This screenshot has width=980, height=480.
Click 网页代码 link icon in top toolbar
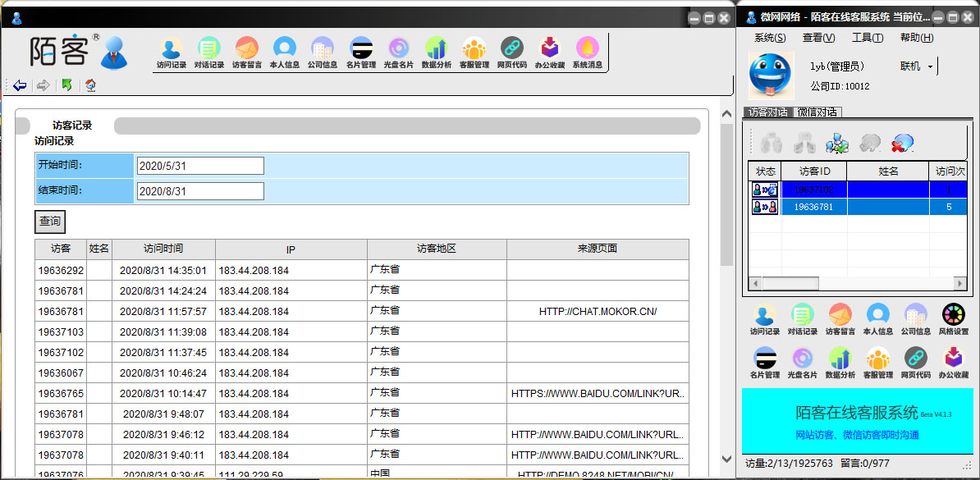tap(511, 53)
